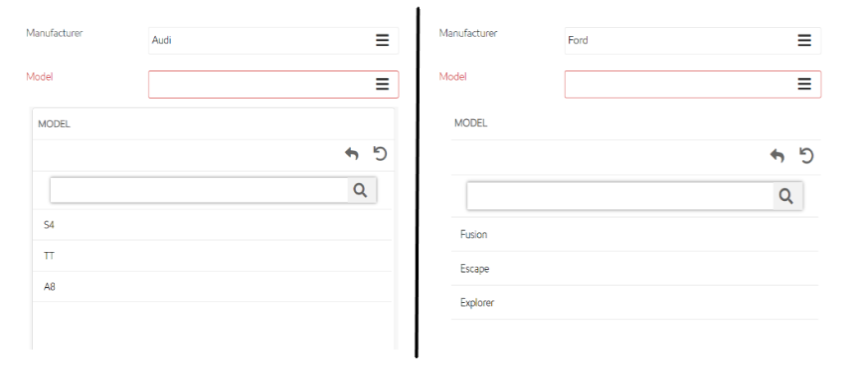846x366 pixels.
Task: Pick the Explorer model
Action: click(634, 302)
